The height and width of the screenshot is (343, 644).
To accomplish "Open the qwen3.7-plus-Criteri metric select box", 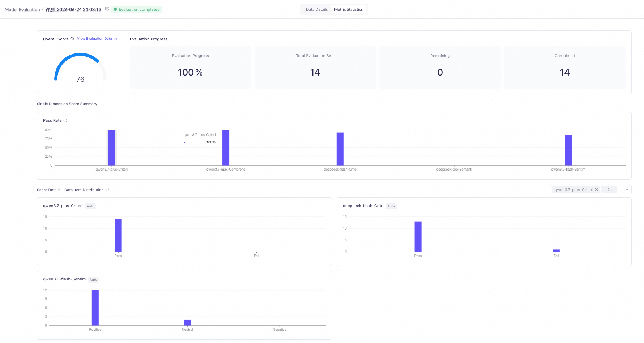I will 591,190.
